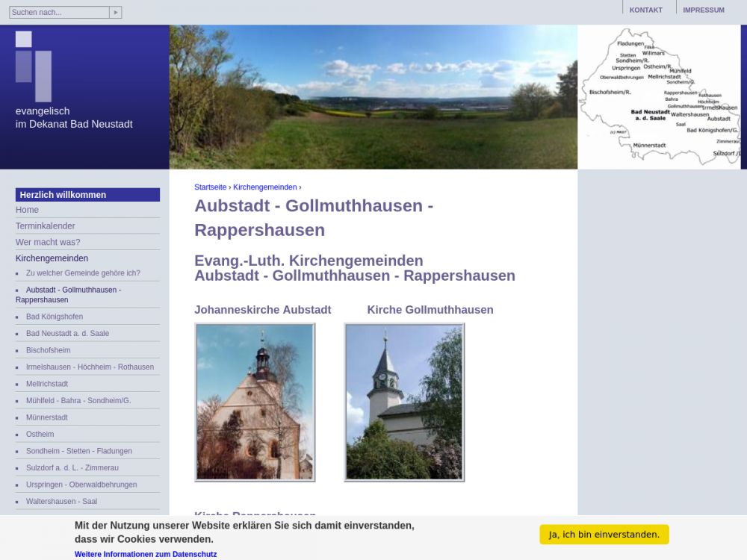Accept cookies with 'Ja, ich bin einverstanden'

tap(604, 535)
